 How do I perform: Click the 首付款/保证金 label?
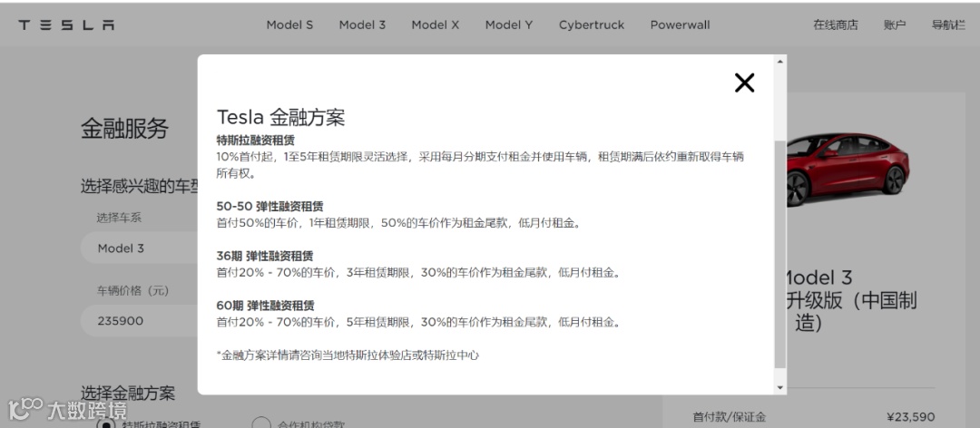(x=730, y=417)
